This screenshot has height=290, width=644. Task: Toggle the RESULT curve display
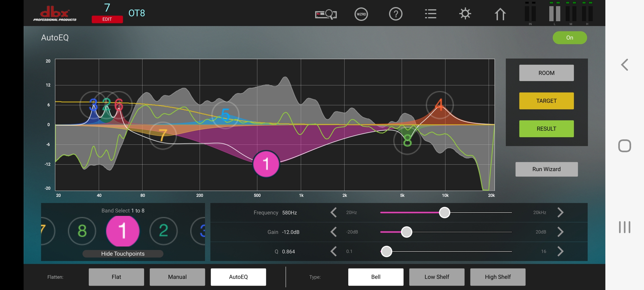point(546,129)
